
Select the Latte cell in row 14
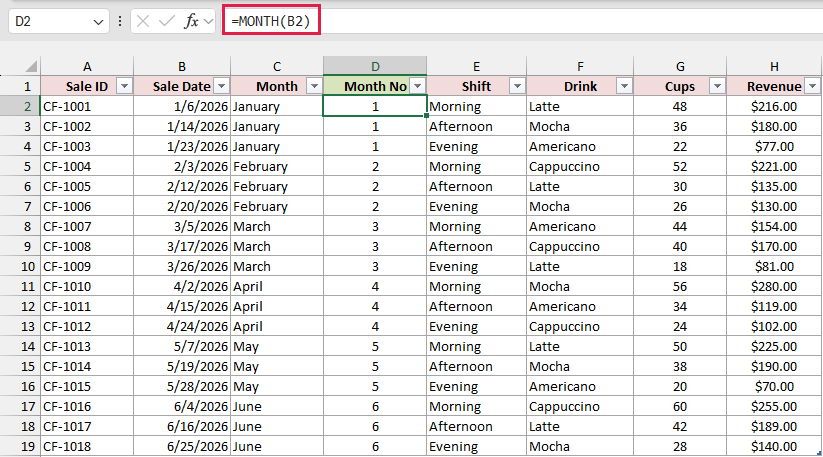580,346
